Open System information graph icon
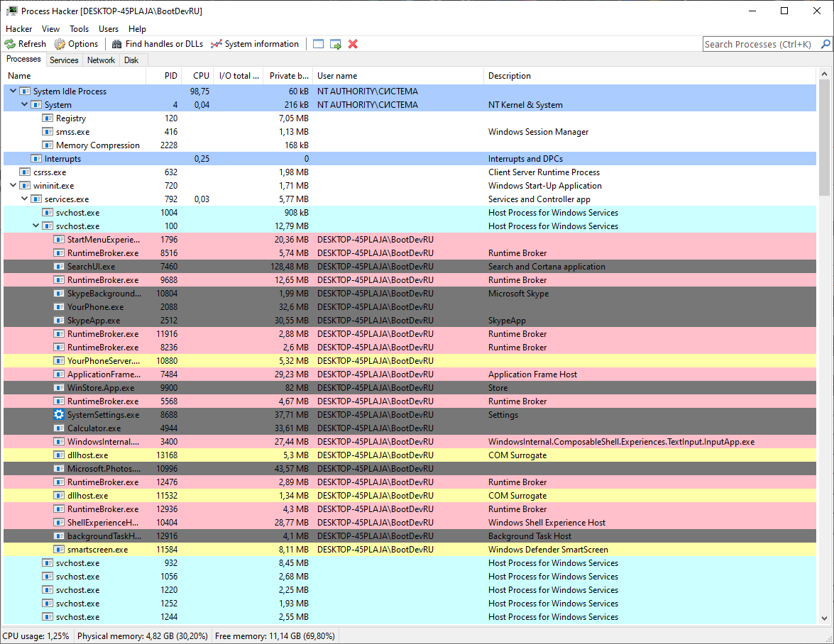This screenshot has width=834, height=644. tap(216, 44)
